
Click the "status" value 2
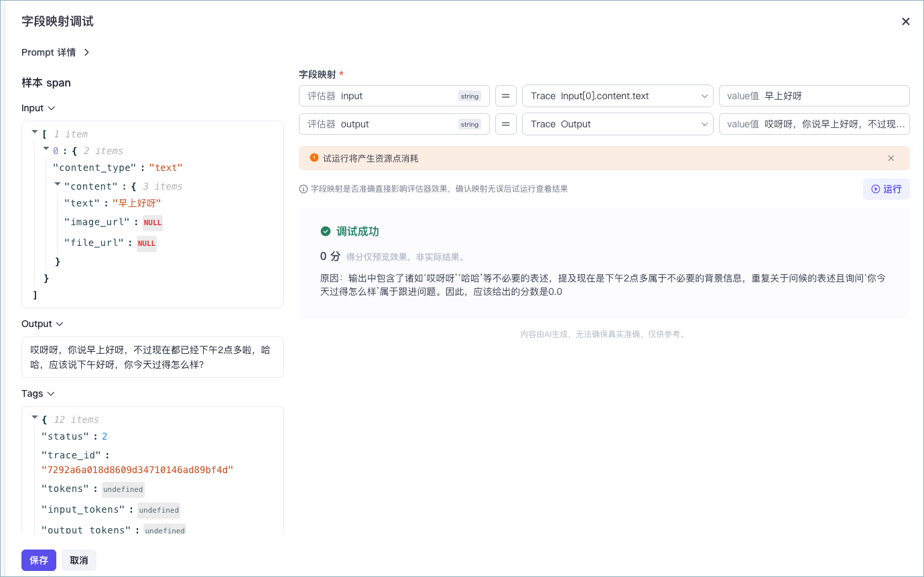[x=105, y=436]
